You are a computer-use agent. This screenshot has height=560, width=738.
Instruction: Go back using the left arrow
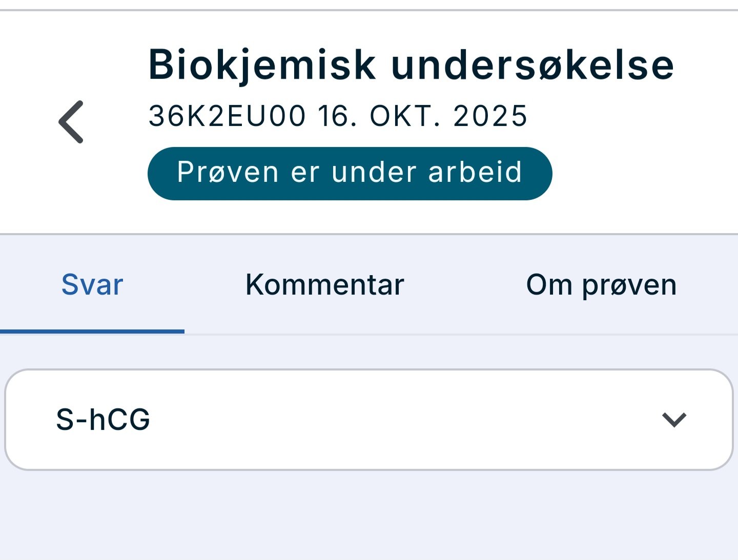71,122
